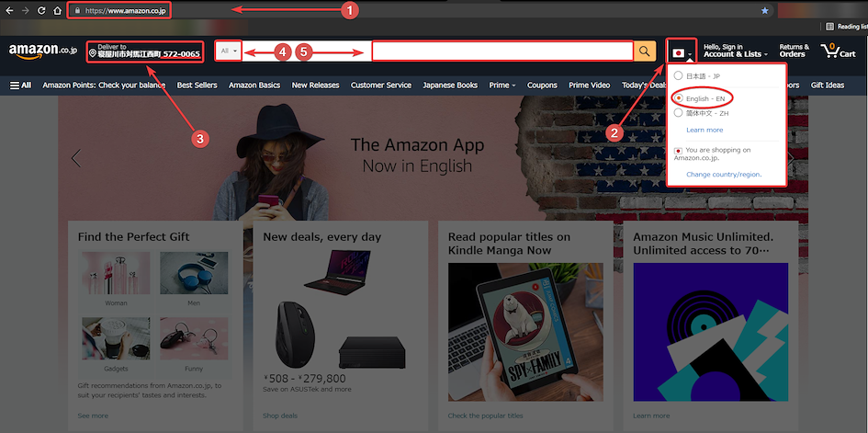Click Change country/region link

click(724, 175)
